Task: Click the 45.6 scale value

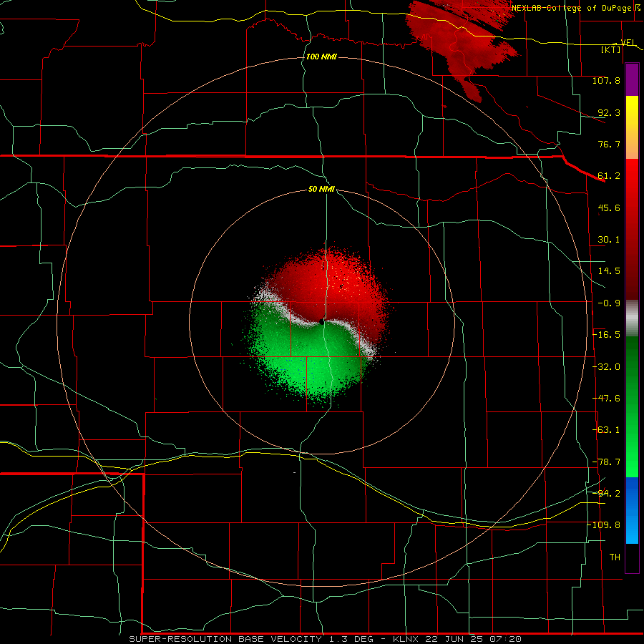Action: pos(609,208)
